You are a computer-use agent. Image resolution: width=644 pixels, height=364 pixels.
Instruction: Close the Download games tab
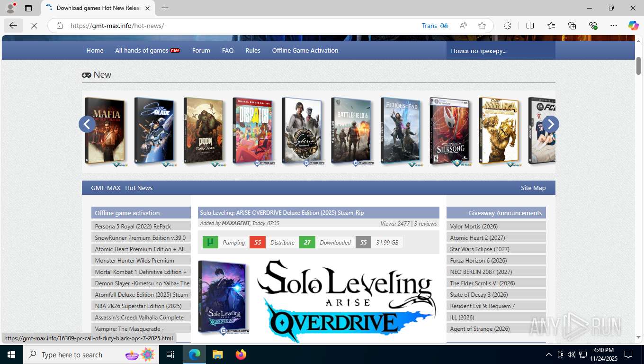147,8
